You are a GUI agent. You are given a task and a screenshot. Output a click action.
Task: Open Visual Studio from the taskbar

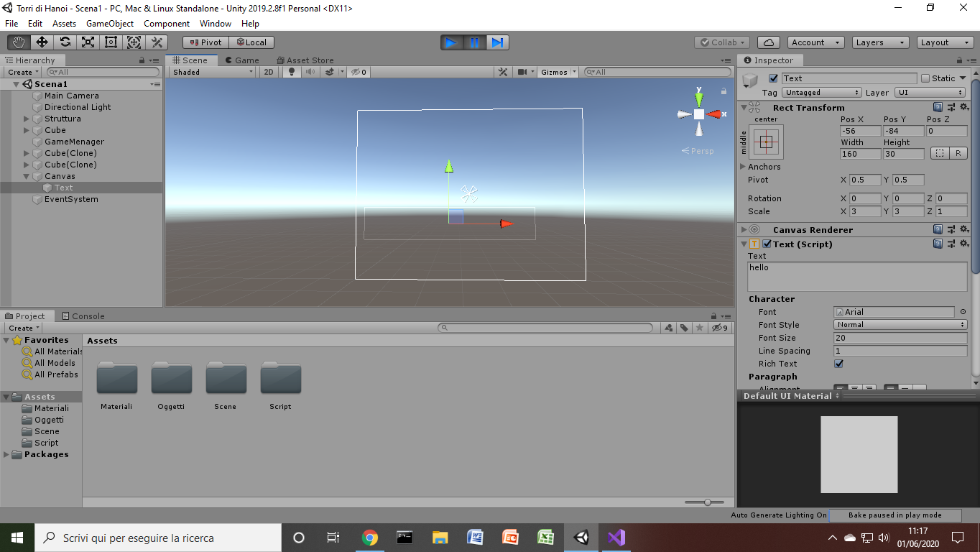[x=616, y=538]
